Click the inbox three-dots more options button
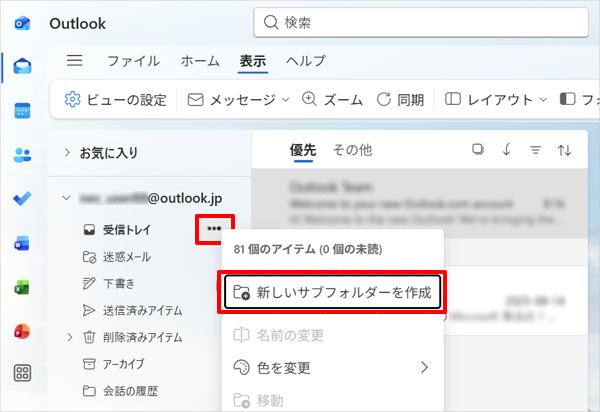 click(214, 229)
